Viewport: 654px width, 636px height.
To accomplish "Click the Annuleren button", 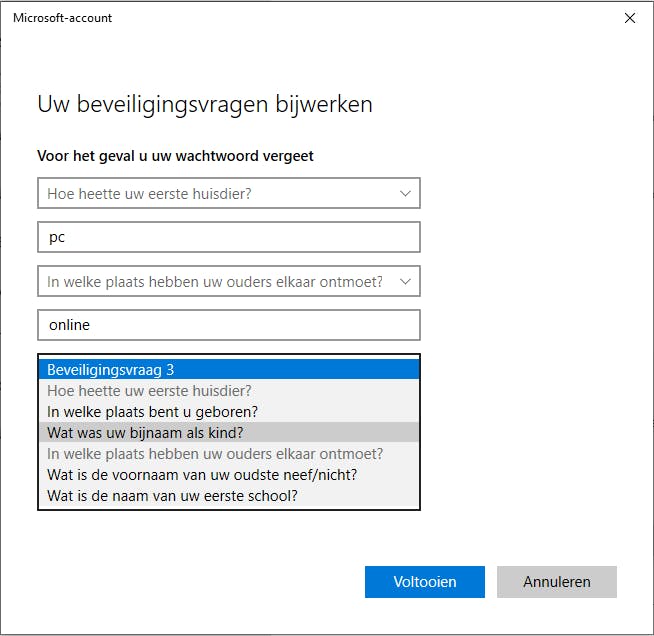I will [x=557, y=582].
